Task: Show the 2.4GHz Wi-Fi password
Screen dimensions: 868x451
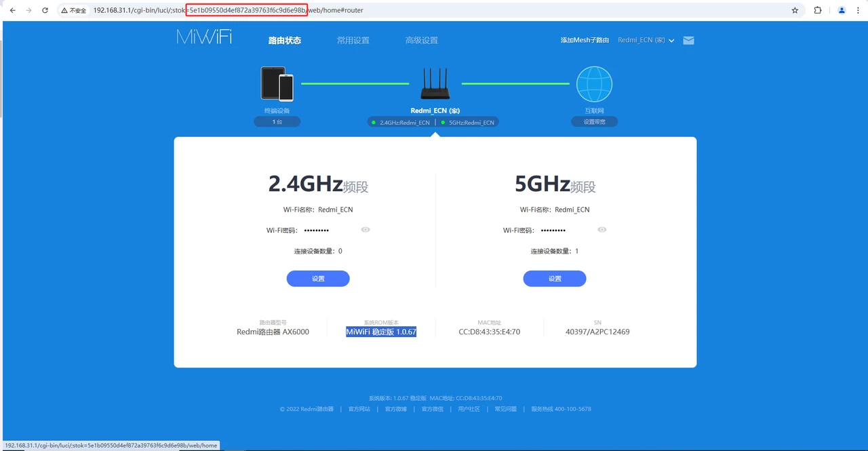Action: (x=366, y=230)
